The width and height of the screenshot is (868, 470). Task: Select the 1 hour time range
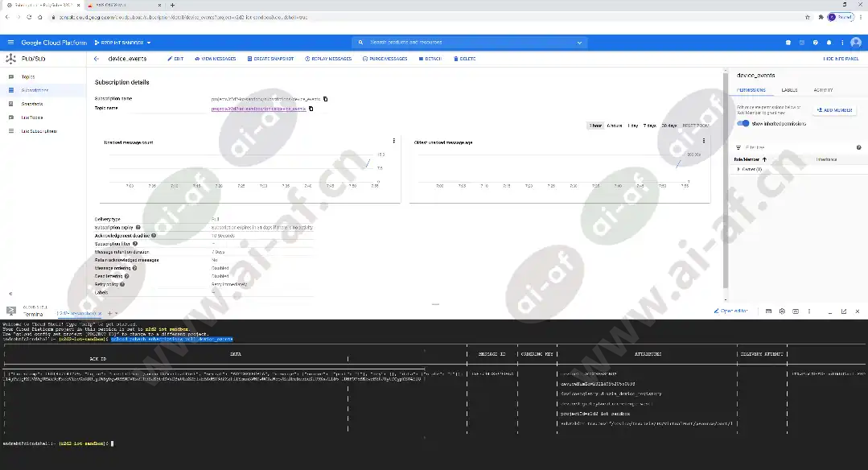coord(595,126)
